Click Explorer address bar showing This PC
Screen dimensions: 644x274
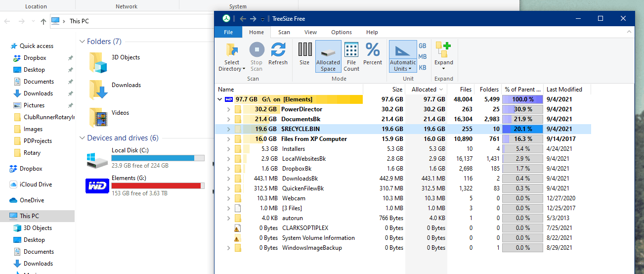(131, 21)
